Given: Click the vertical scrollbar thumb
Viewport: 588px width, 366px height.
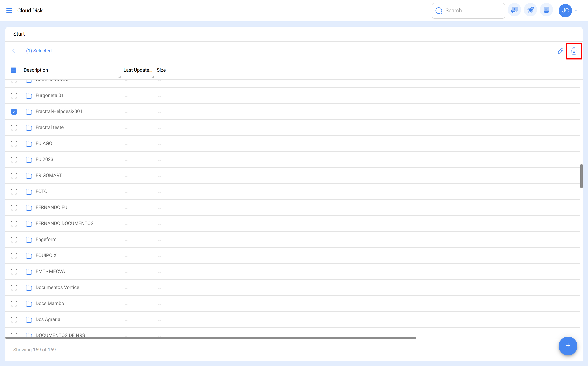Looking at the screenshot, I should point(581,176).
